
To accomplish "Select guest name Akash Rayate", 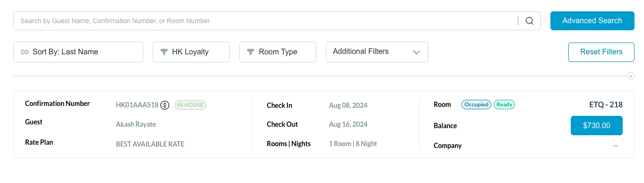I will pos(136,124).
